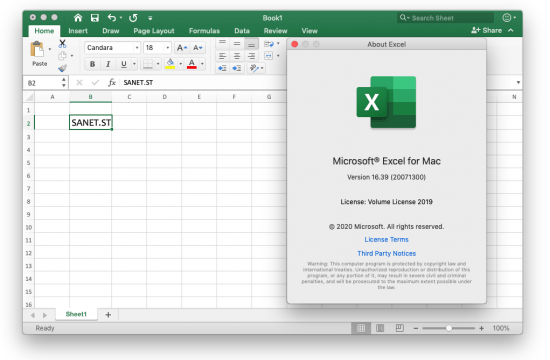Open Third Party Notices link

click(x=387, y=253)
